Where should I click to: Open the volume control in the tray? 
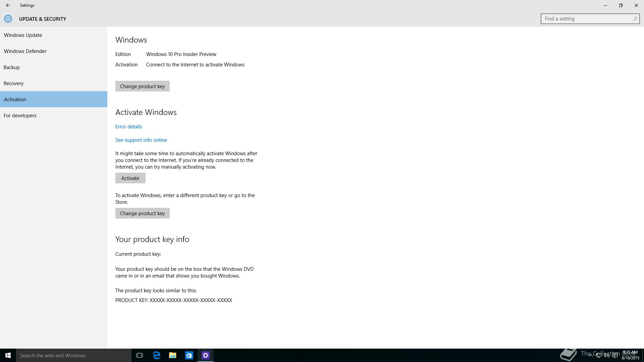606,355
